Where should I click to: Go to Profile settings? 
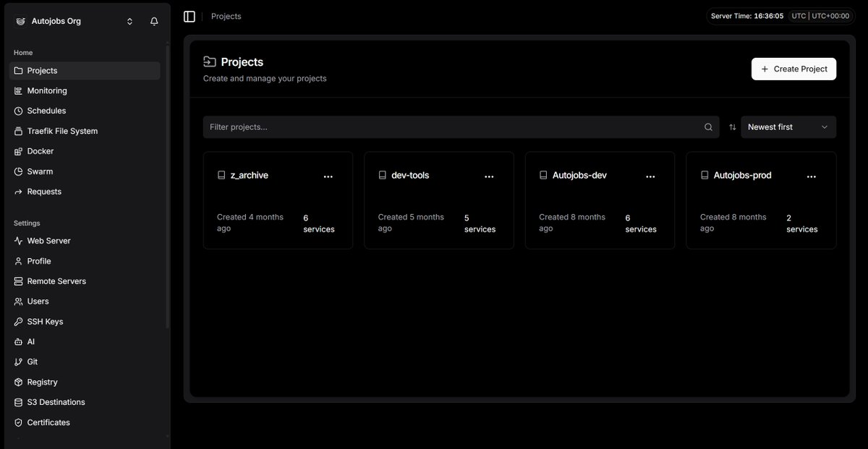coord(85,262)
